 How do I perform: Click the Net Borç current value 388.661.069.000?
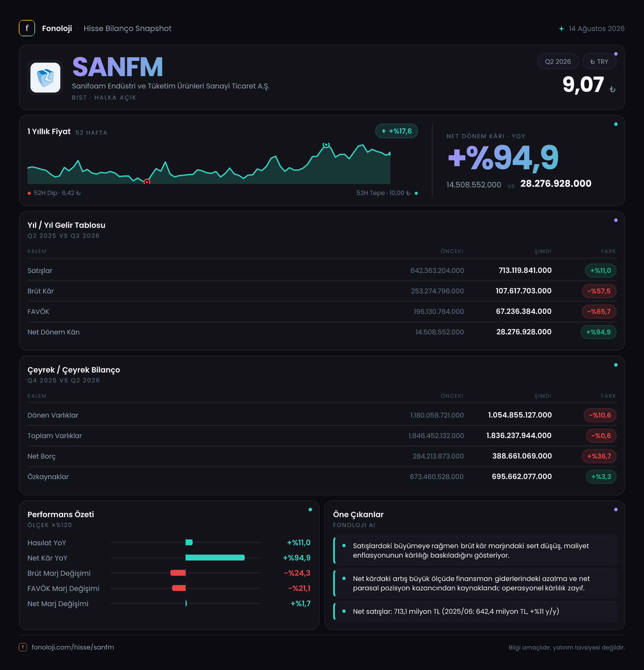[522, 456]
